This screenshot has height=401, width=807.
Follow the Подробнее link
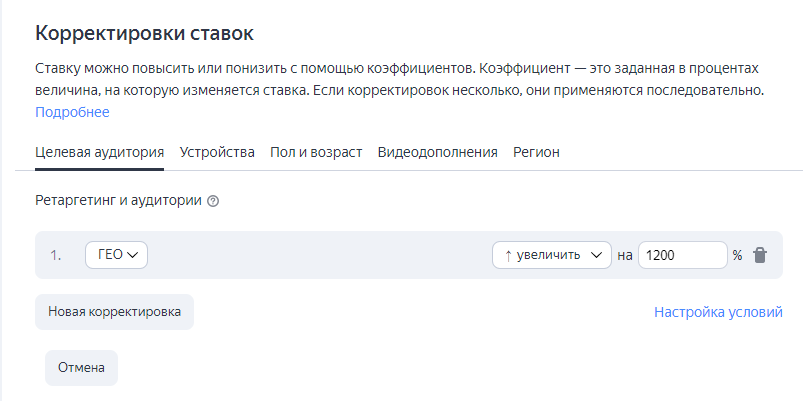pos(72,112)
